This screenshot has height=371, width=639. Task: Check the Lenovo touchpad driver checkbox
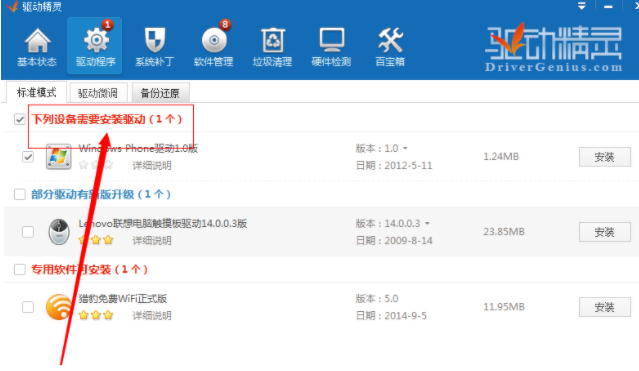point(28,232)
